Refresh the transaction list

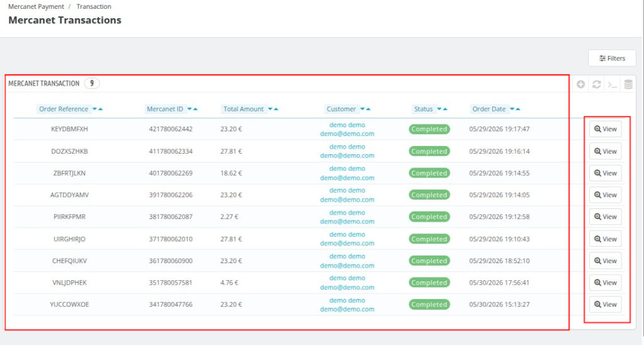click(x=597, y=84)
